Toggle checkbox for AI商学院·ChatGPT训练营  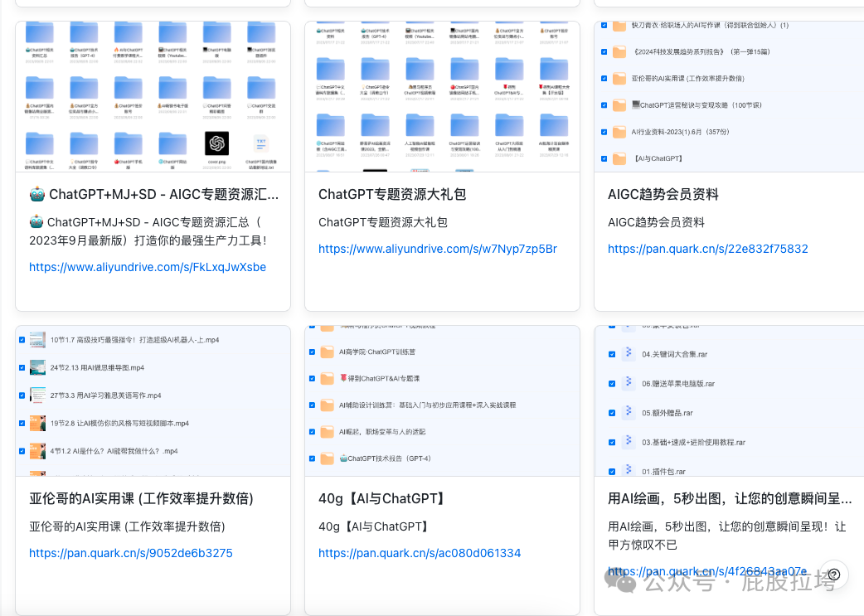click(x=312, y=352)
